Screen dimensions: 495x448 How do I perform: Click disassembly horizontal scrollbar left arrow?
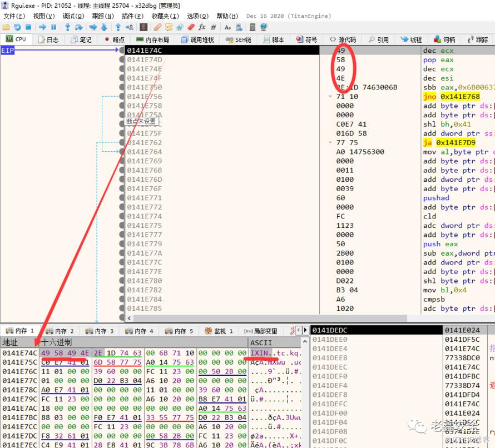click(130, 318)
